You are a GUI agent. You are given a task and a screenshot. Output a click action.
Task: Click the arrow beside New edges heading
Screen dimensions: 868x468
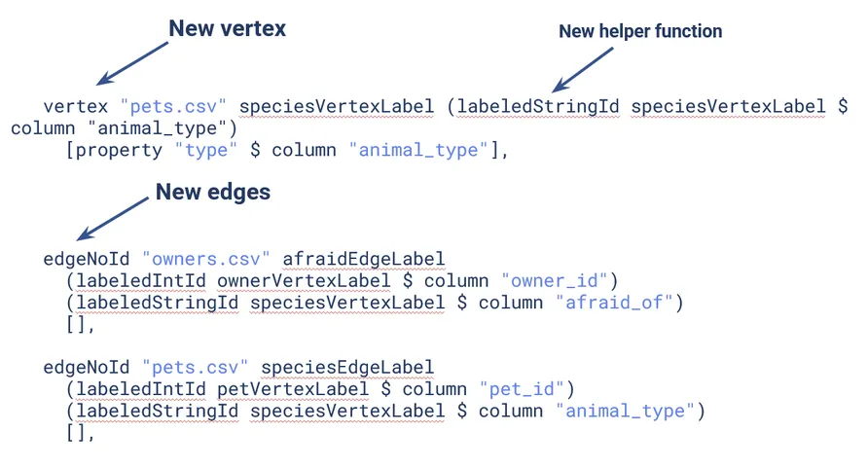[113, 219]
